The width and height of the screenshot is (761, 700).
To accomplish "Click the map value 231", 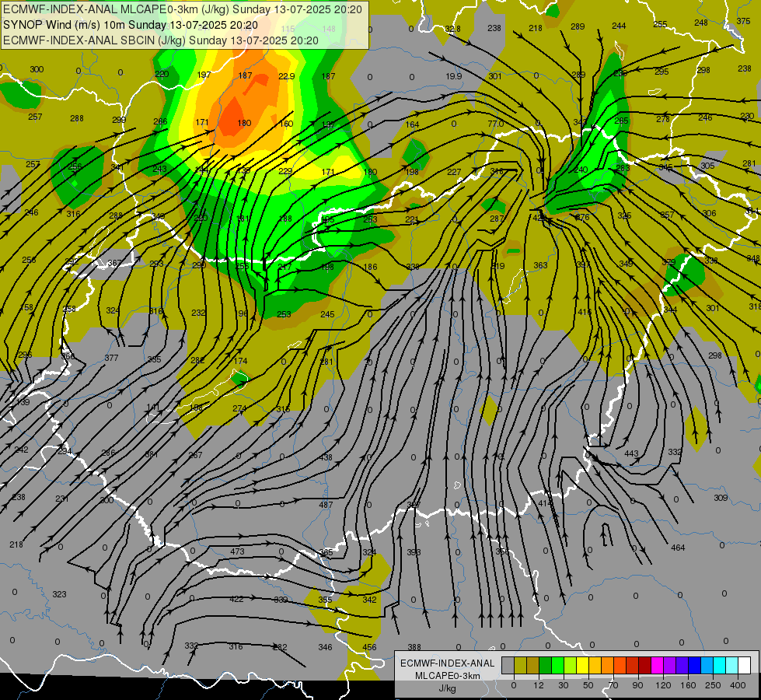I will tap(61, 499).
